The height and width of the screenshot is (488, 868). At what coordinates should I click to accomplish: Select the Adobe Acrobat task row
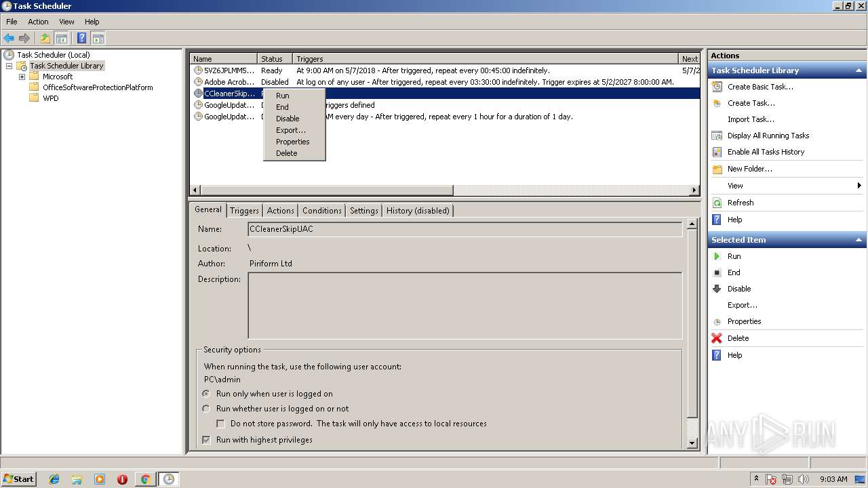(x=444, y=82)
